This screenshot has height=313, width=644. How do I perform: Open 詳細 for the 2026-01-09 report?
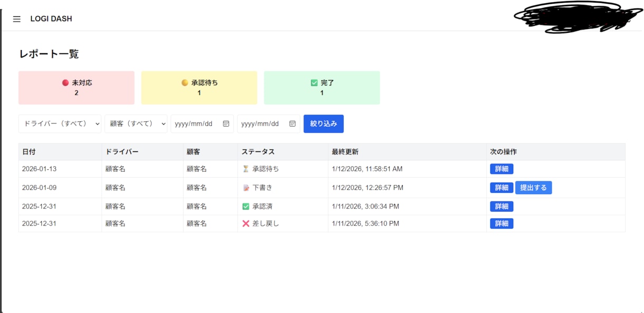501,187
